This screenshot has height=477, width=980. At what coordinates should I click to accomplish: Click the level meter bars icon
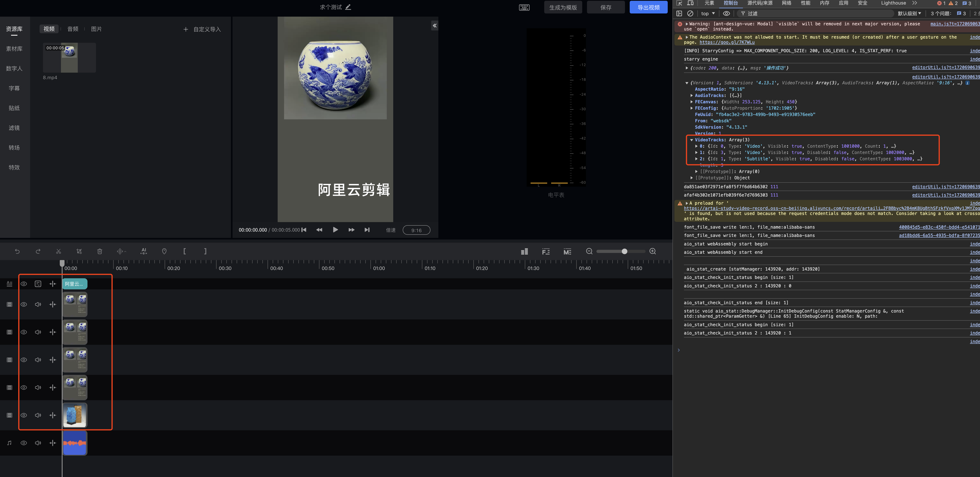pyautogui.click(x=524, y=251)
